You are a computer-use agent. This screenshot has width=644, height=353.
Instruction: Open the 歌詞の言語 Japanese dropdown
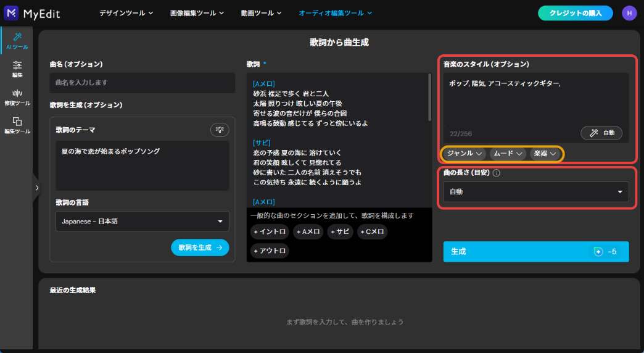coord(142,221)
